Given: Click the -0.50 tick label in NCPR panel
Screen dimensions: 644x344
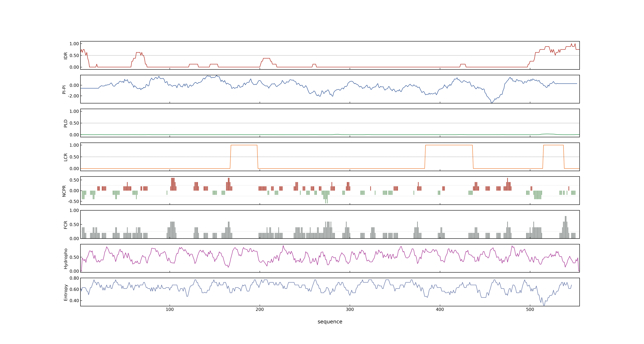Looking at the screenshot, I should [73, 201].
